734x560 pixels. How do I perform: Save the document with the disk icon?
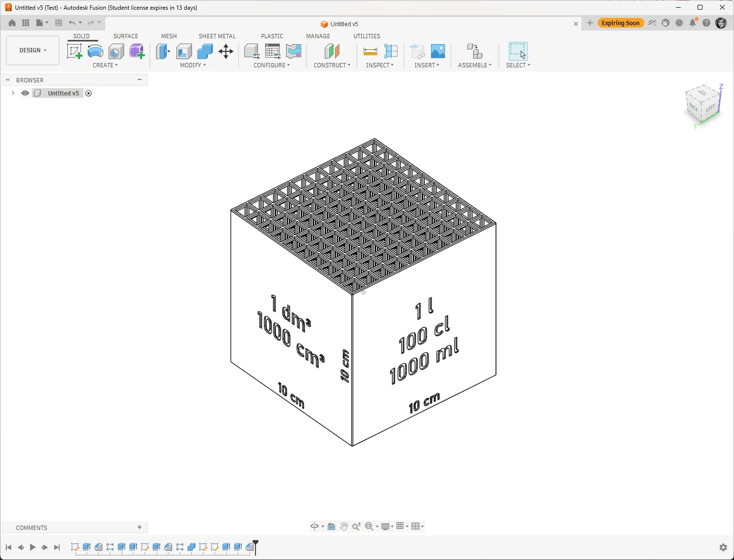[59, 23]
